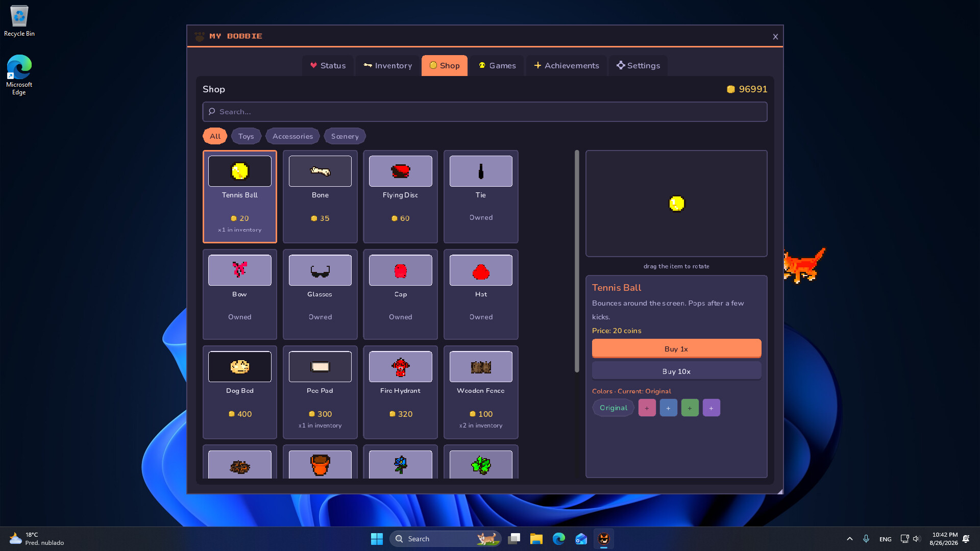
Task: Select the Wooden Fence item
Action: (x=481, y=392)
